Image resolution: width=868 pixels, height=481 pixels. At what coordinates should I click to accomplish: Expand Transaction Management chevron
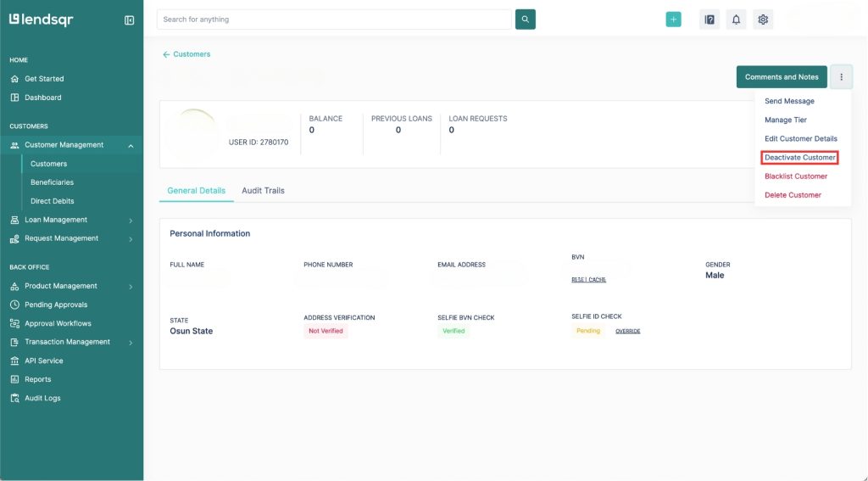point(131,343)
